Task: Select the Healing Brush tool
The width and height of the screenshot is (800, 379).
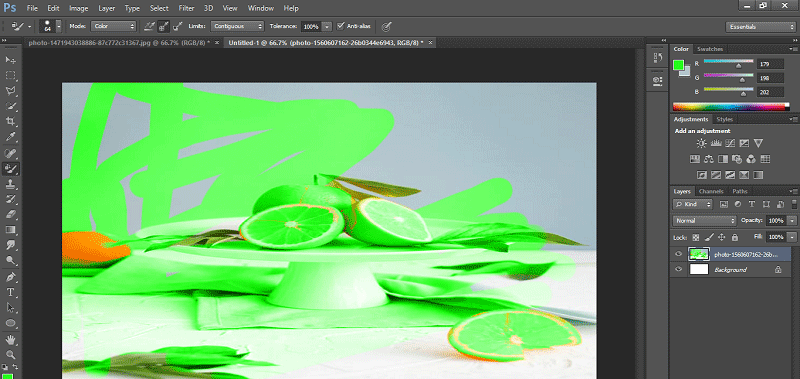Action: [10, 153]
